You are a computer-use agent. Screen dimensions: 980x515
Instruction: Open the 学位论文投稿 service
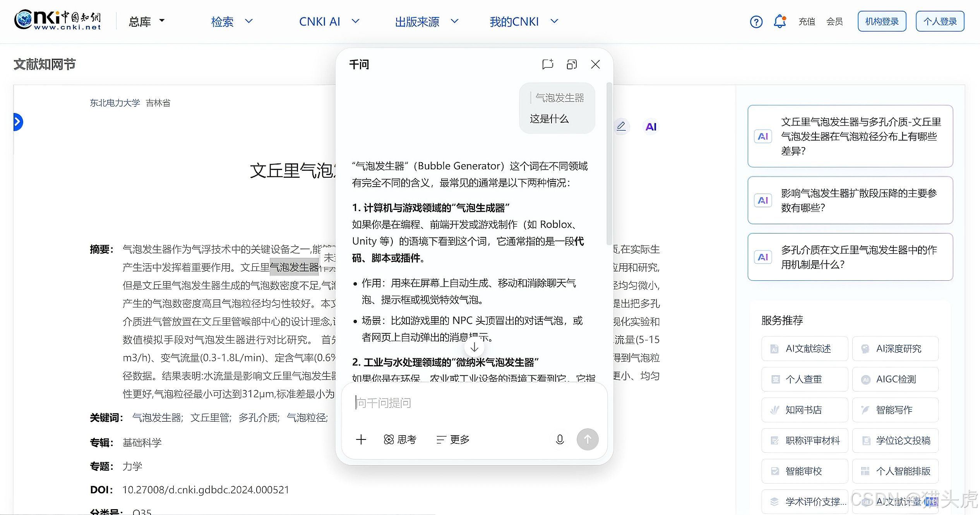pos(895,440)
